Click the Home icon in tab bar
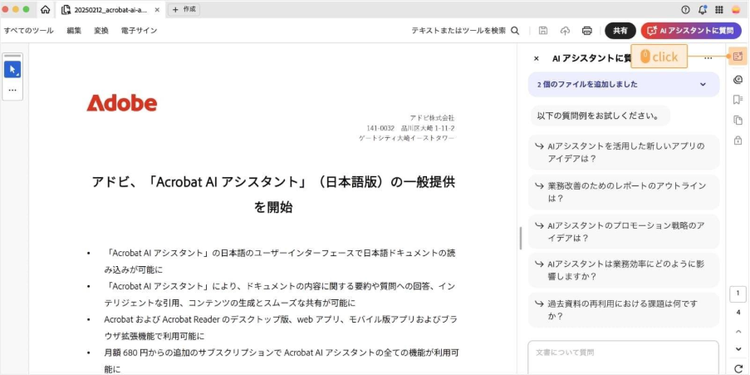The height and width of the screenshot is (375, 750). 45,10
